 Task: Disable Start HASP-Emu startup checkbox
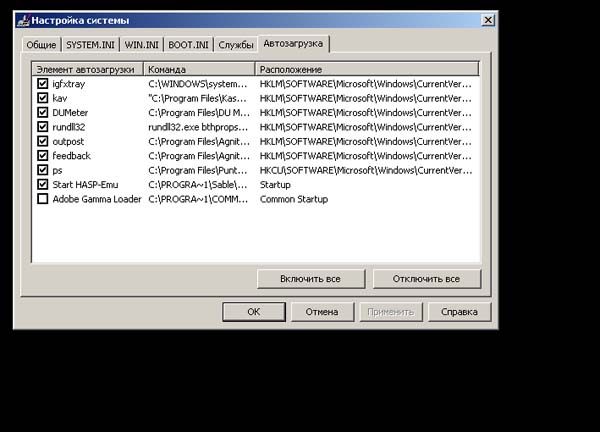tap(42, 184)
